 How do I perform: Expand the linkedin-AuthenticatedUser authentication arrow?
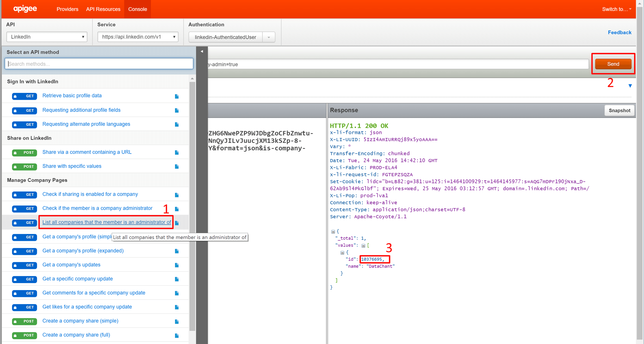[269, 37]
